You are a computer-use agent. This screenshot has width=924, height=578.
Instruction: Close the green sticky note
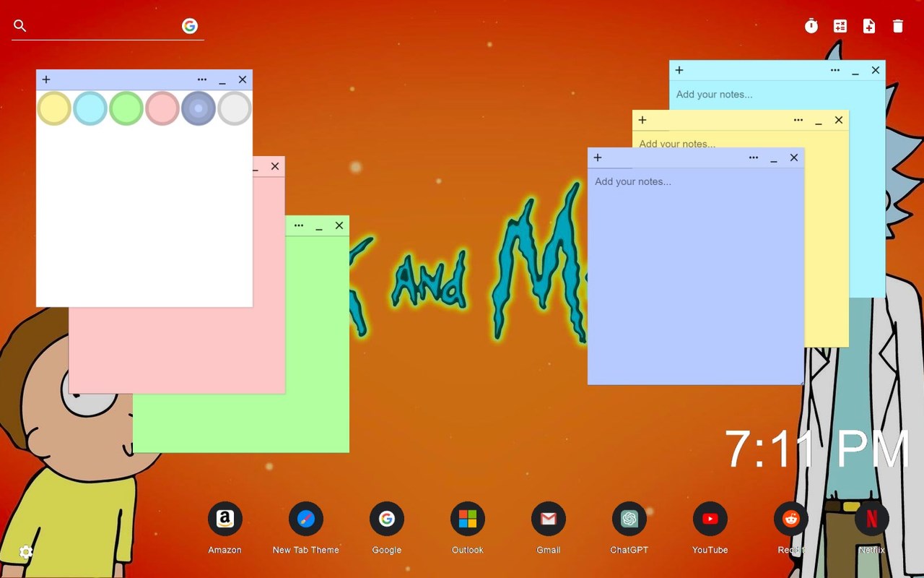[339, 225]
